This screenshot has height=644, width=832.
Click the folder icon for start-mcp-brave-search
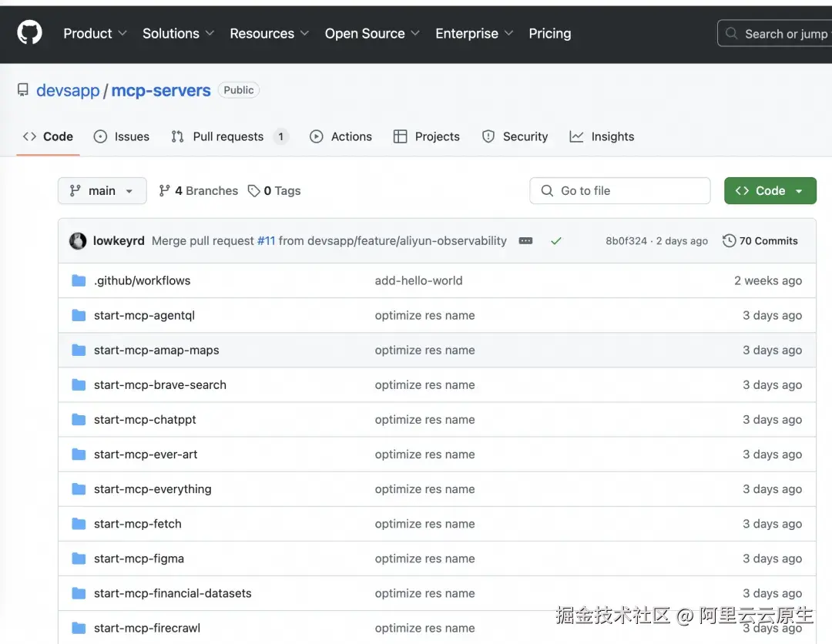pos(79,384)
